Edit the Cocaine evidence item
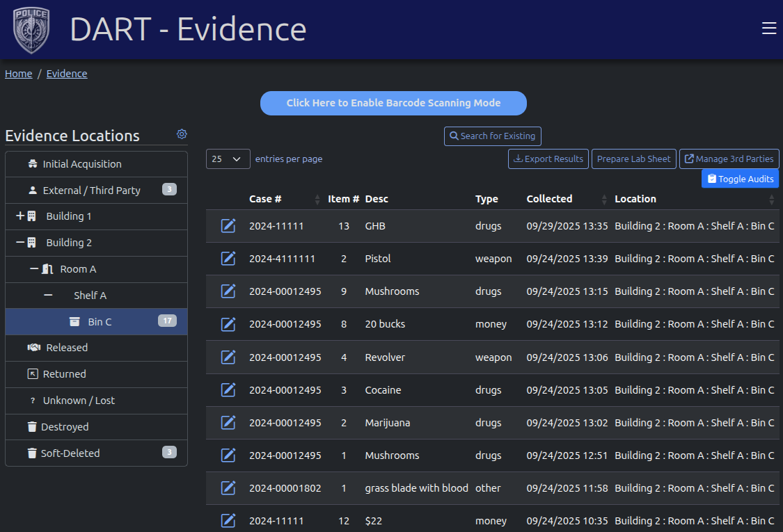Viewport: 783px width, 532px height. coord(228,390)
